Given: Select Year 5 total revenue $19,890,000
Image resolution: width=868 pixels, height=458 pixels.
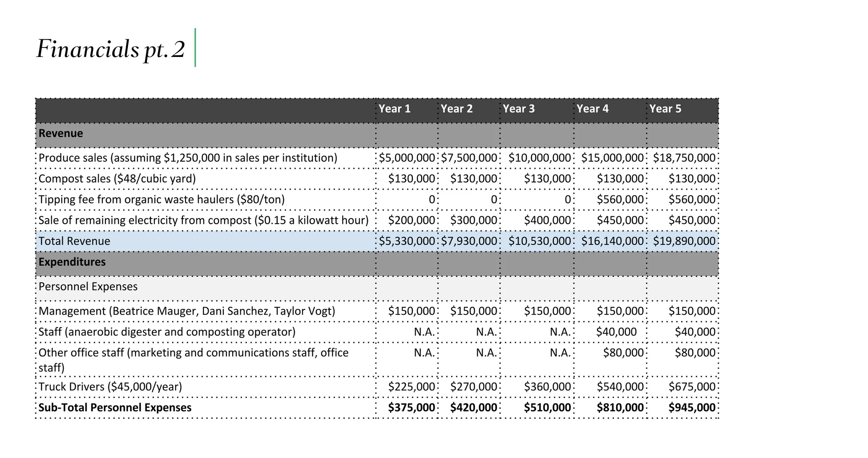Looking at the screenshot, I should (684, 241).
